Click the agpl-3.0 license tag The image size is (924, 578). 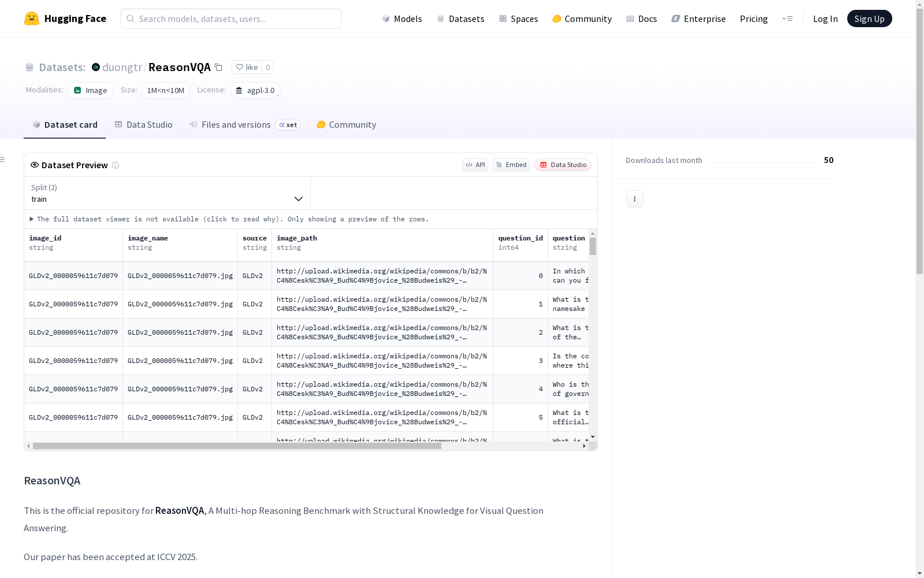(255, 90)
